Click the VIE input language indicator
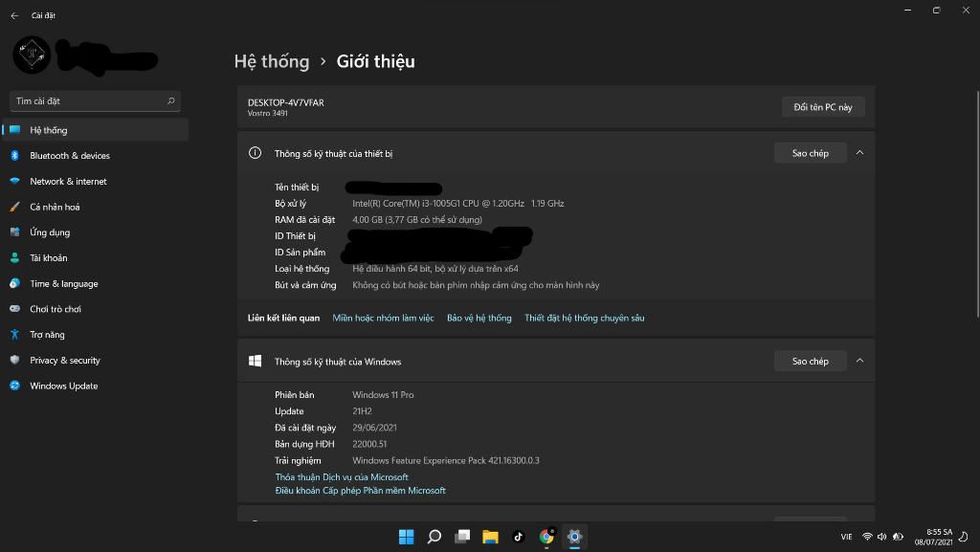 click(x=846, y=537)
